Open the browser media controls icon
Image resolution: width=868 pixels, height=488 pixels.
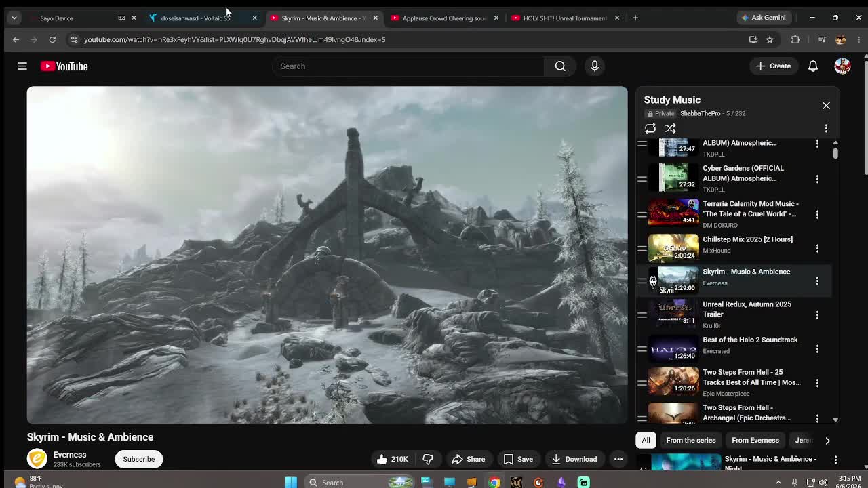[822, 39]
